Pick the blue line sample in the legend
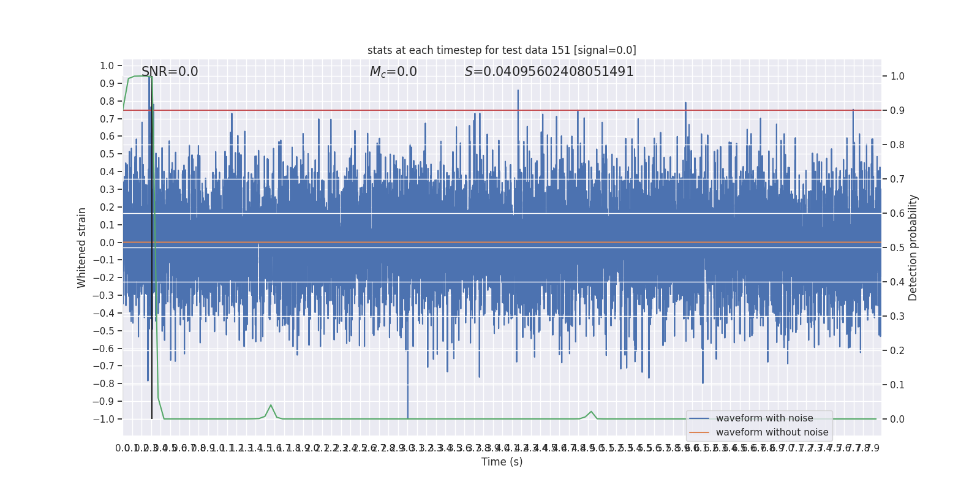This screenshot has height=490, width=980. pos(699,418)
